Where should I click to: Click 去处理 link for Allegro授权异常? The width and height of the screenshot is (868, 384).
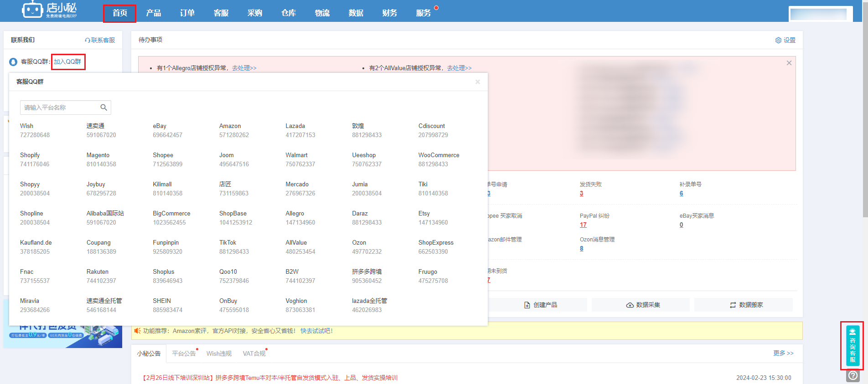point(244,68)
